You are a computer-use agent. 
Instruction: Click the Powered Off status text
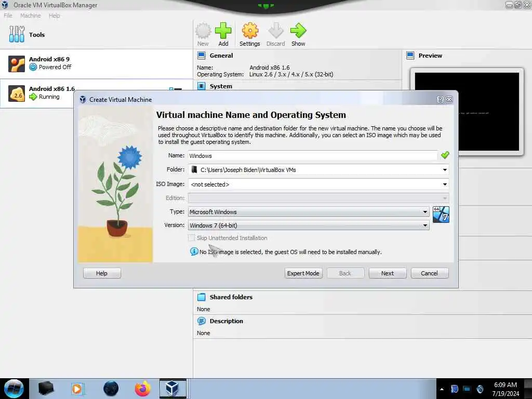55,67
